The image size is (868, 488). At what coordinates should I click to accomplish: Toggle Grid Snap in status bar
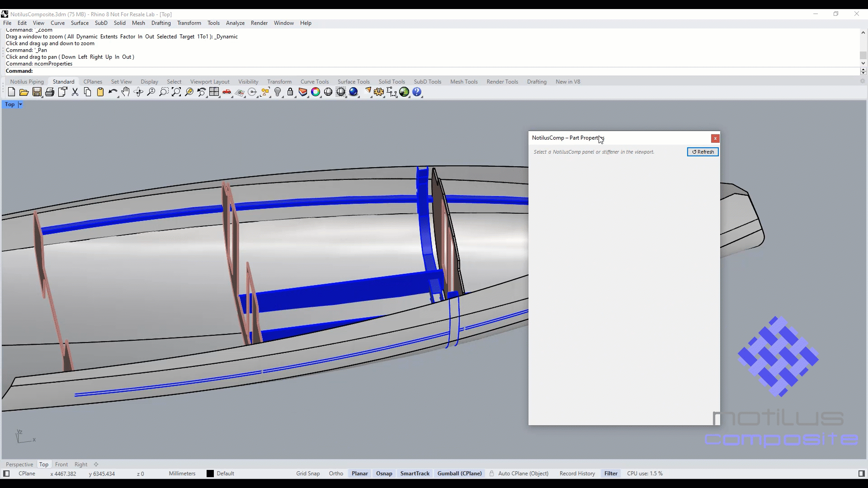pyautogui.click(x=308, y=474)
